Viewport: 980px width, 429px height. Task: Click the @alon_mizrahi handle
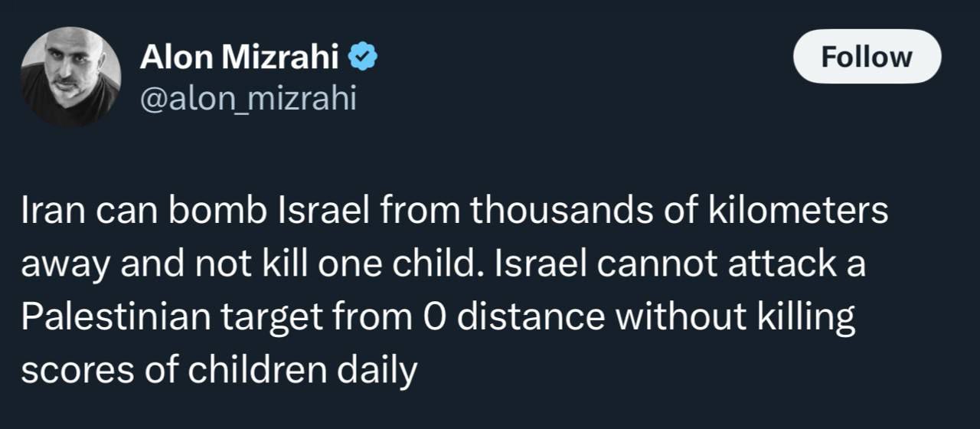[x=247, y=99]
